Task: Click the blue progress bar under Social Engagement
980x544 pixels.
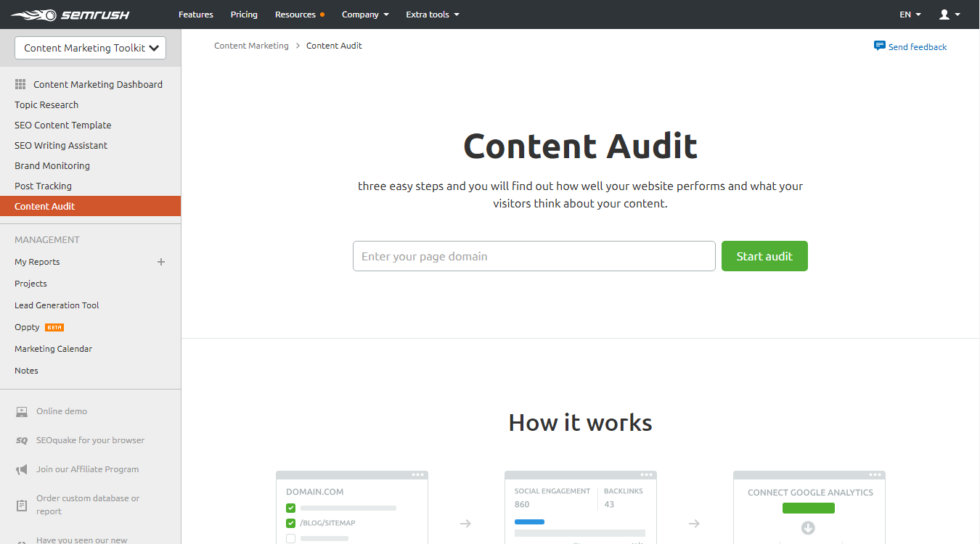Action: 529,522
